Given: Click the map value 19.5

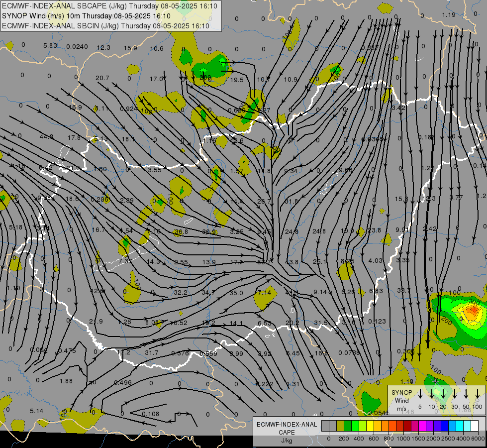Looking at the screenshot, I should [x=237, y=80].
